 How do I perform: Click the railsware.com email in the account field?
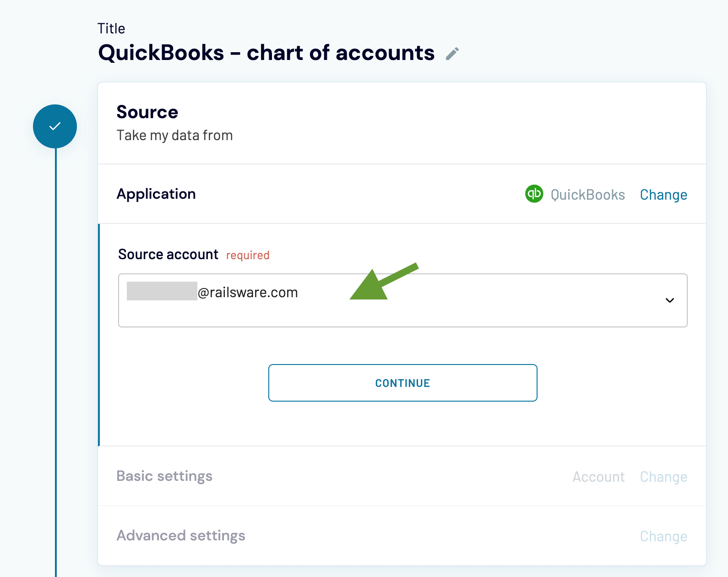(x=247, y=292)
